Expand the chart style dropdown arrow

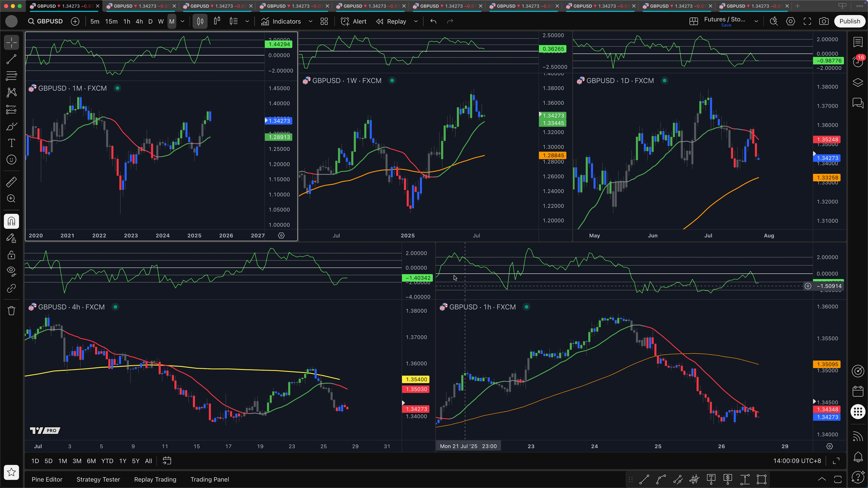[x=247, y=21]
